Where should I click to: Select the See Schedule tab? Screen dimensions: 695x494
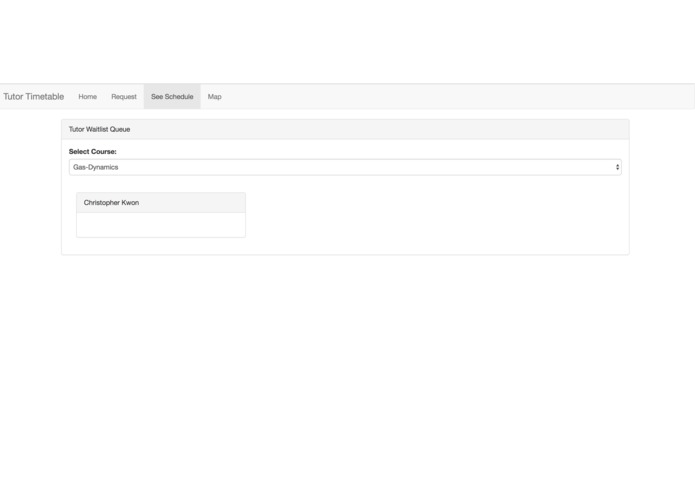click(172, 97)
